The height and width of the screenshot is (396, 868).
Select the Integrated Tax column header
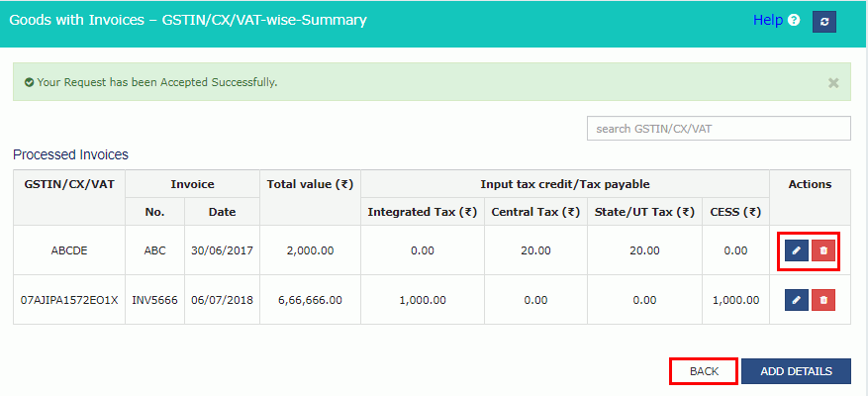pyautogui.click(x=423, y=212)
